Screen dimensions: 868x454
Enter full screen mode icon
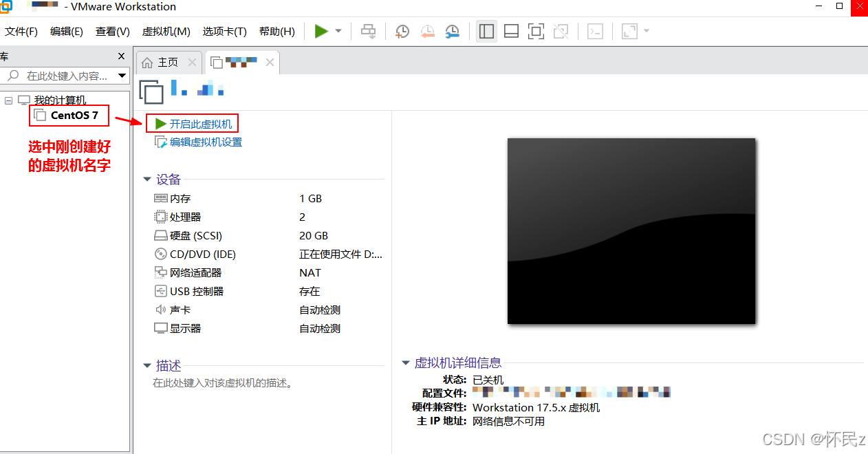[x=536, y=31]
